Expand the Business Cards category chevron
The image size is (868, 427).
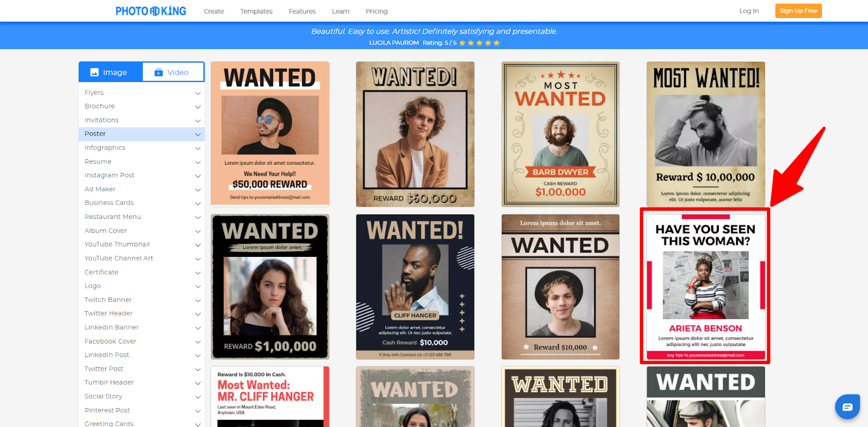click(x=198, y=204)
